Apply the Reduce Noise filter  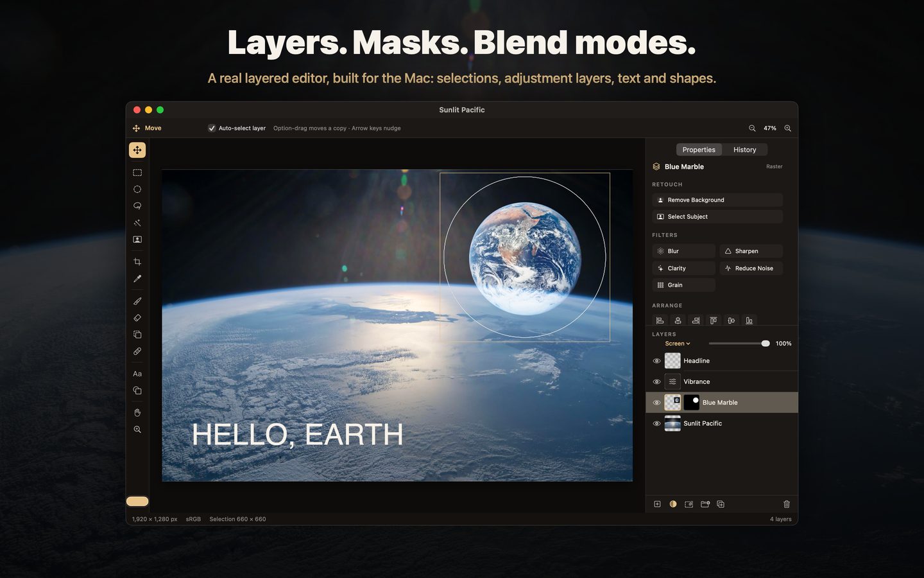[751, 268]
